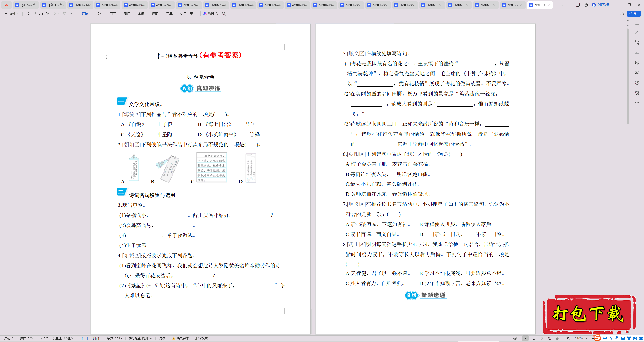Switch to outline view in status bar
This screenshot has height=342, width=644.
coord(534,338)
